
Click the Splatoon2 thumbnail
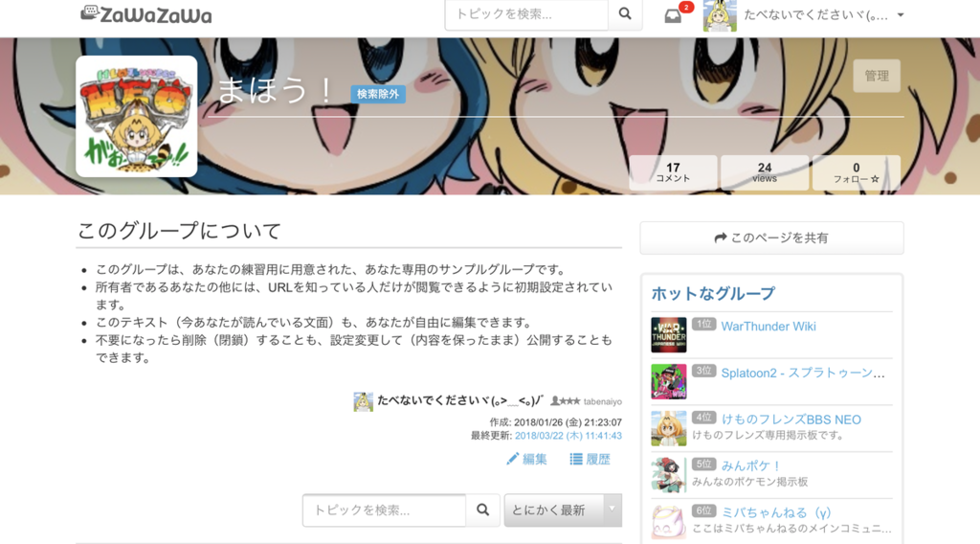point(669,381)
